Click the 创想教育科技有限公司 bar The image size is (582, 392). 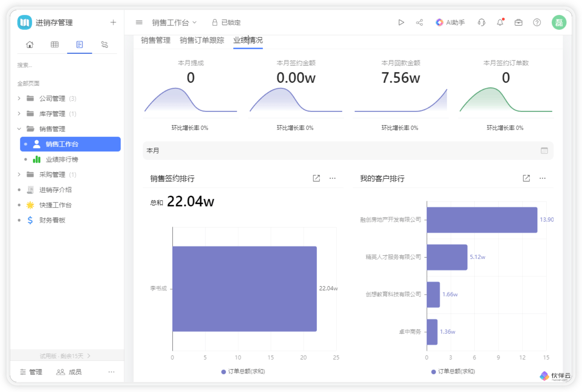point(433,295)
